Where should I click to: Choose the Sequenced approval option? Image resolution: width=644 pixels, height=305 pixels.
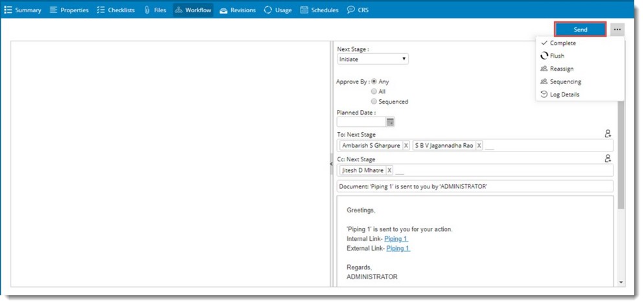tap(374, 102)
